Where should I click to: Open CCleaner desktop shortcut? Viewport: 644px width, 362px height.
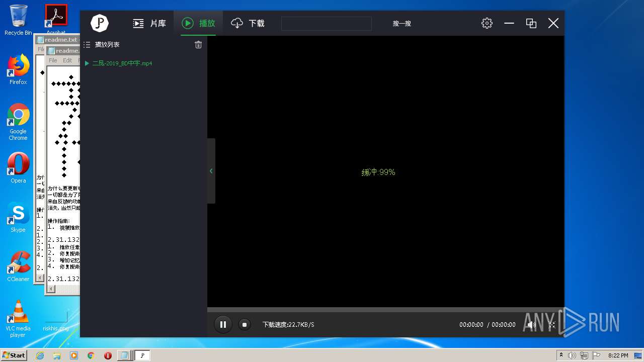[x=18, y=266]
